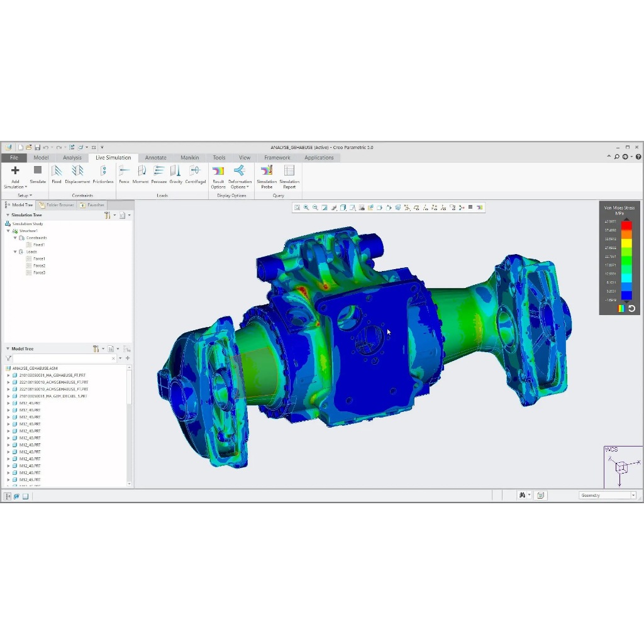Image resolution: width=644 pixels, height=644 pixels.
Task: Click the Save disk icon
Action: coord(37,147)
